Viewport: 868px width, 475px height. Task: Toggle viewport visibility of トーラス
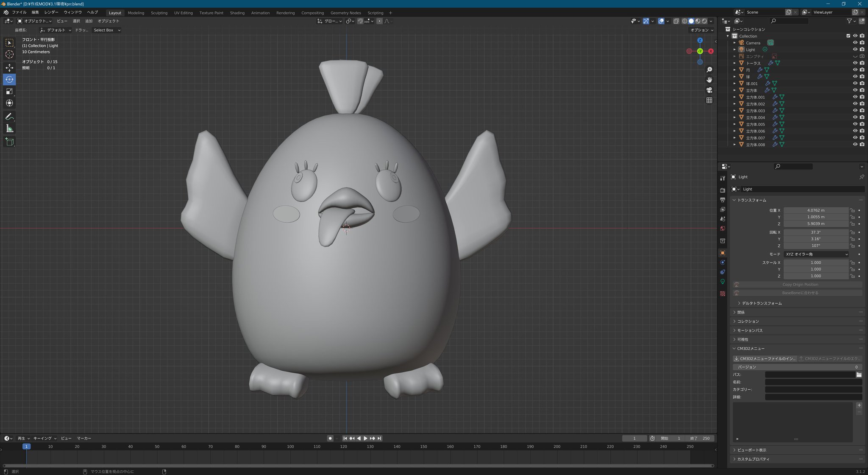855,63
